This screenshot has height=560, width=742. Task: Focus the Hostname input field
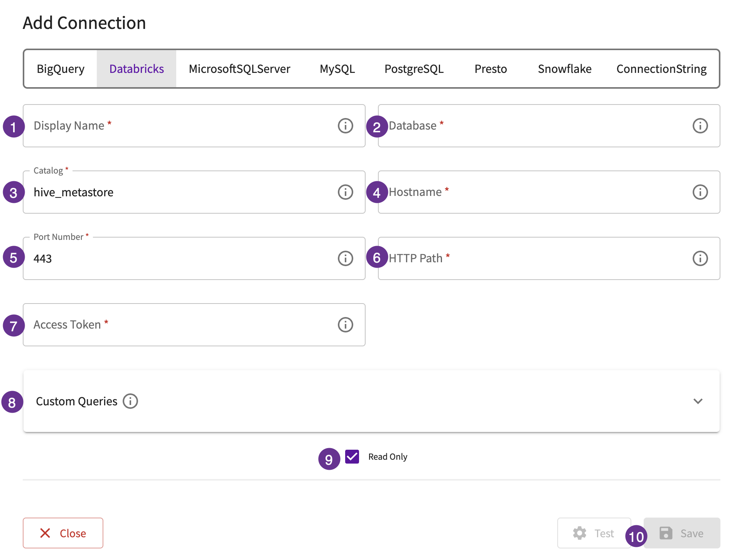coord(549,192)
